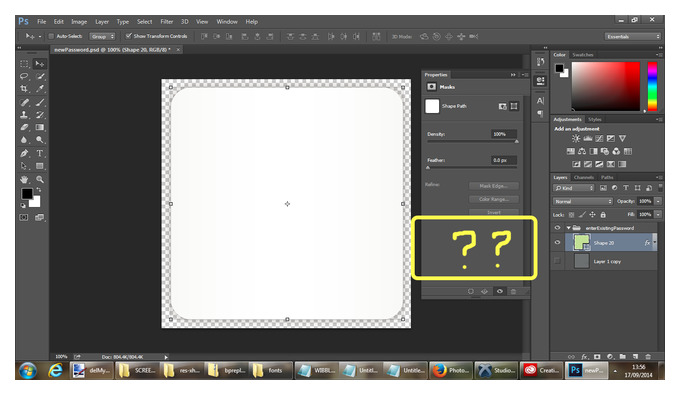Open the Auto-Select Group dropdown
The image size is (680, 395).
click(102, 36)
